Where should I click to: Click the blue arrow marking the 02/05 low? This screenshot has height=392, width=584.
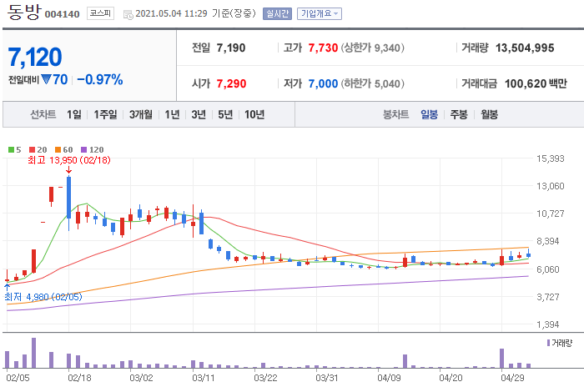[x=7, y=287]
